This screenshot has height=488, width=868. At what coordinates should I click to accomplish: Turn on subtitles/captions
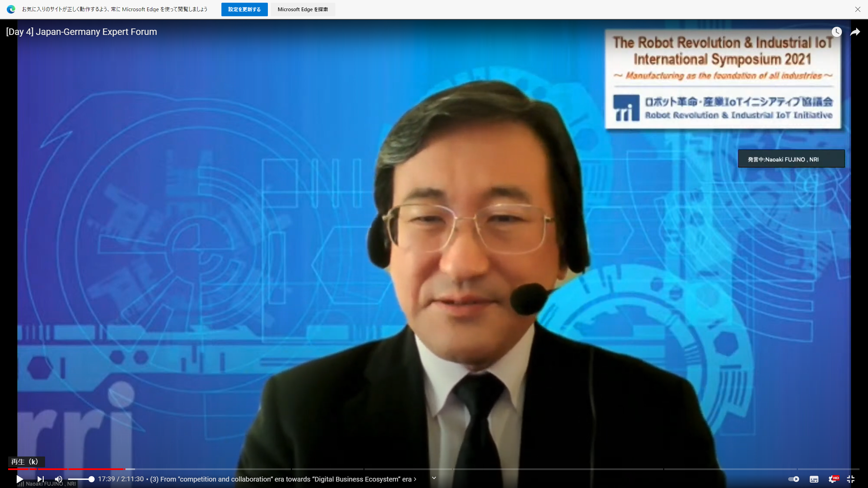point(814,479)
